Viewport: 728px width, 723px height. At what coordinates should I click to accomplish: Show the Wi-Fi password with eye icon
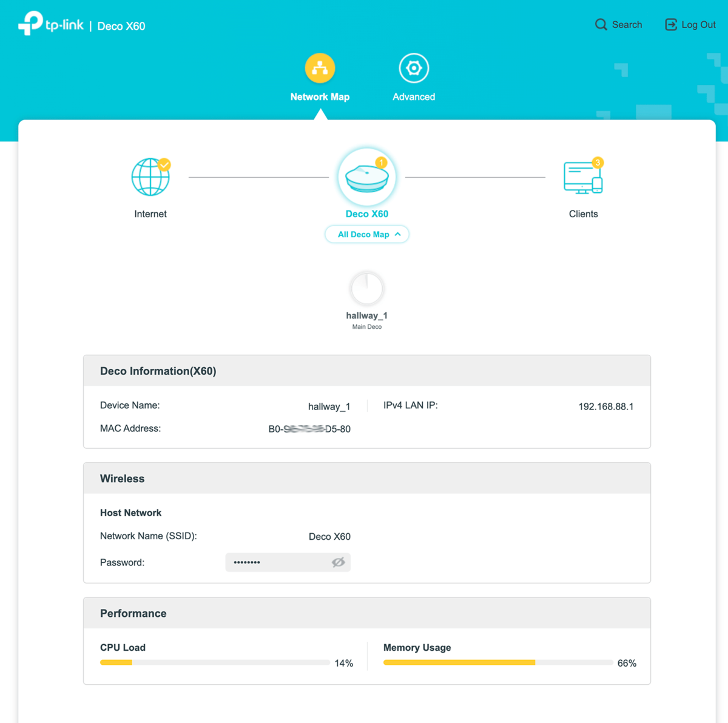point(339,562)
